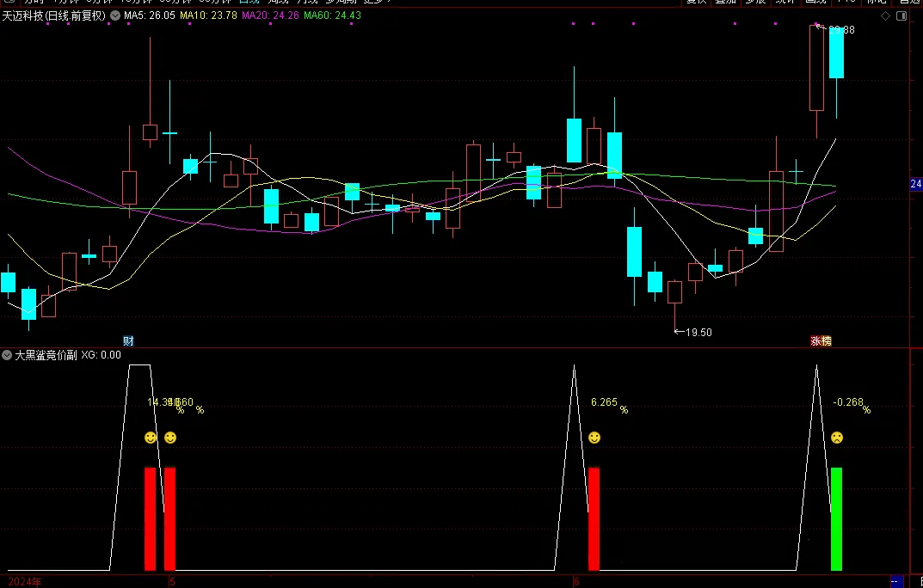Click the second smiley icon above the red bars

point(170,438)
